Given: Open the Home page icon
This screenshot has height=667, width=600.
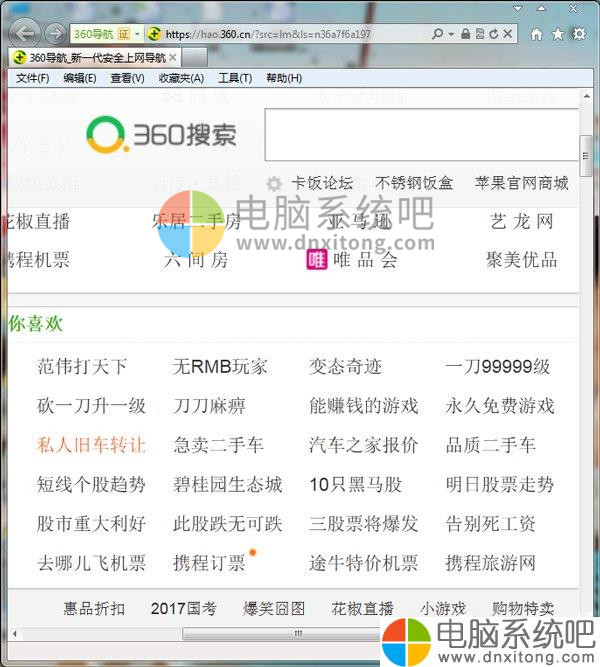Looking at the screenshot, I should [x=536, y=34].
